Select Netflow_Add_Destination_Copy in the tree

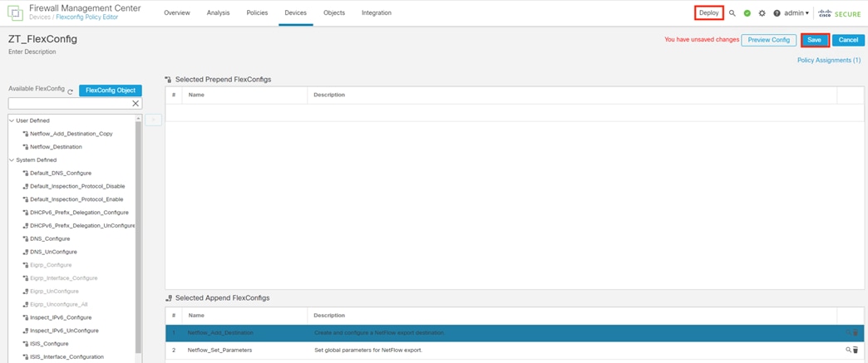pos(72,134)
